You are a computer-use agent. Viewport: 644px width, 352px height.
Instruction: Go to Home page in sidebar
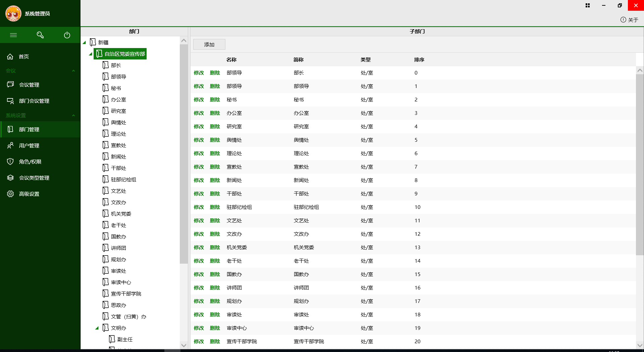point(23,56)
